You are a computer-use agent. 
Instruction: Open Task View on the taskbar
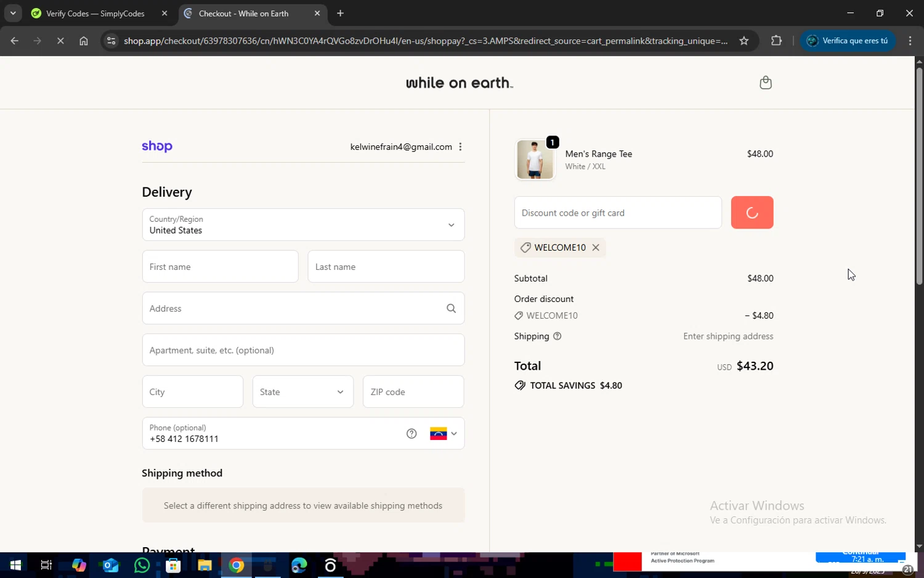click(x=46, y=565)
